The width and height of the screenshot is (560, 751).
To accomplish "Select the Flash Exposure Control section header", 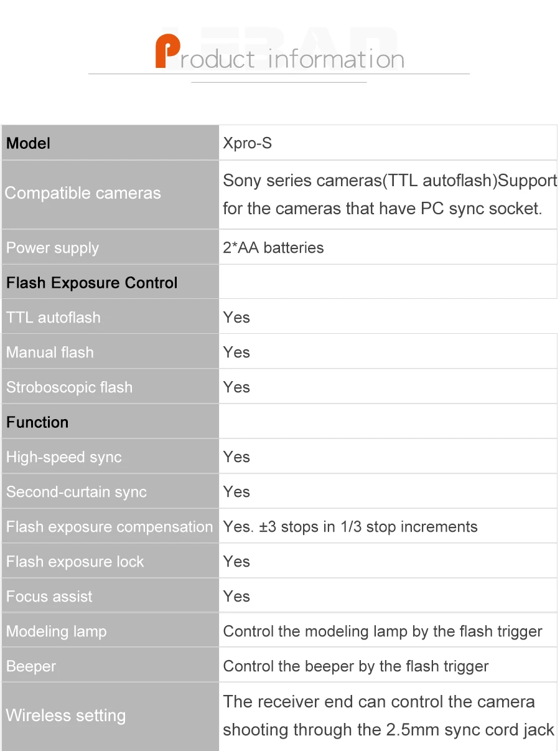I will [92, 283].
